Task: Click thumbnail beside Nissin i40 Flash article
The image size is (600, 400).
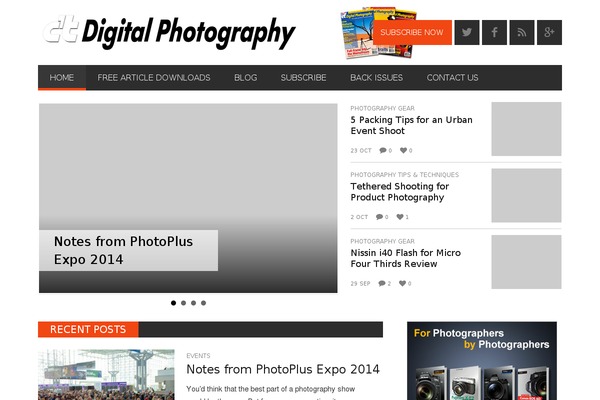Action: coord(526,262)
